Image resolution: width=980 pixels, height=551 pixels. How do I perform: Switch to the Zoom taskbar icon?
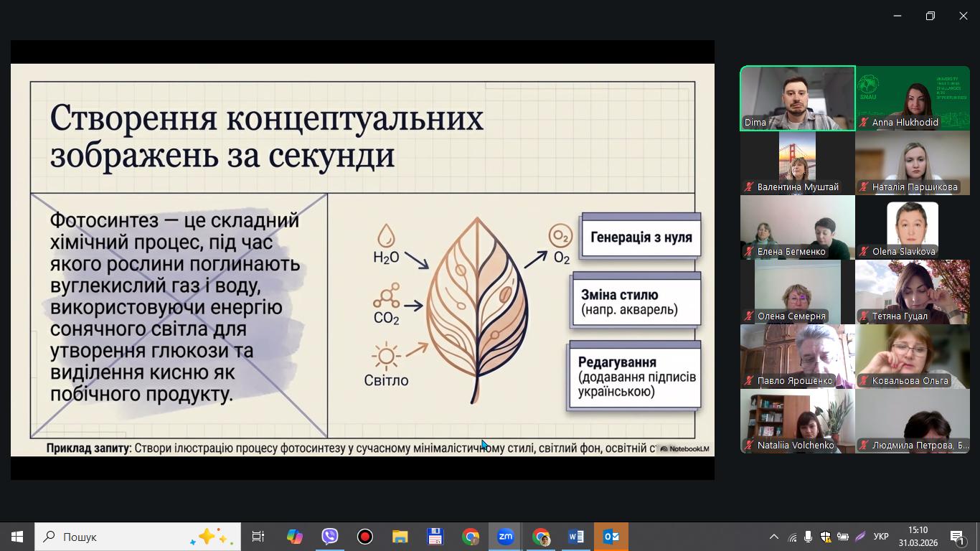coord(505,537)
